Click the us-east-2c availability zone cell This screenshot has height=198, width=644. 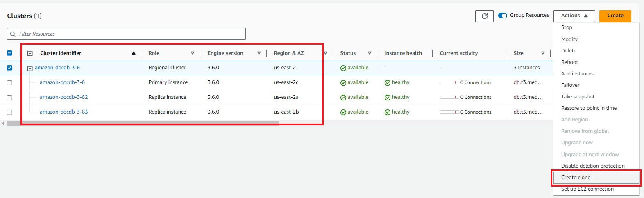tap(286, 82)
